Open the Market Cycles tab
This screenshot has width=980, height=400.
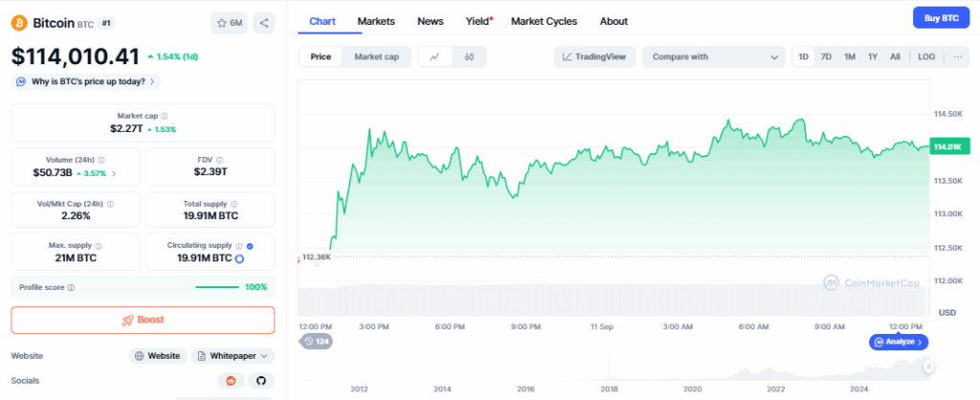coord(544,21)
